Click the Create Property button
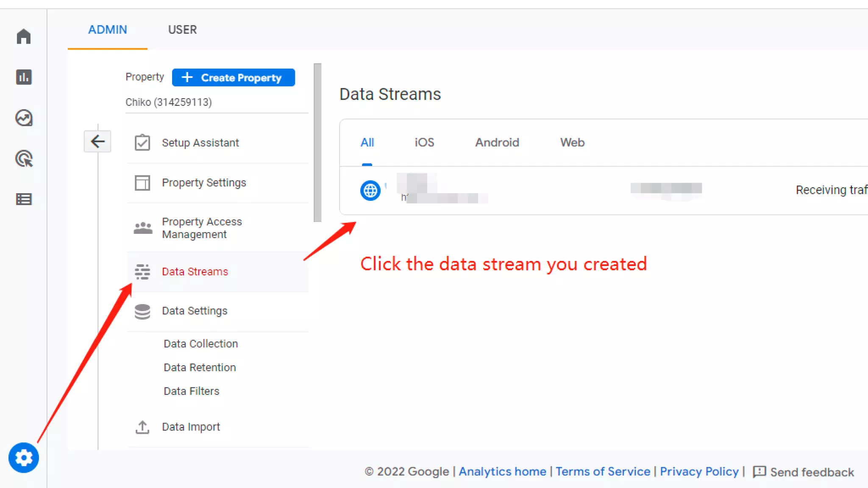 (233, 78)
